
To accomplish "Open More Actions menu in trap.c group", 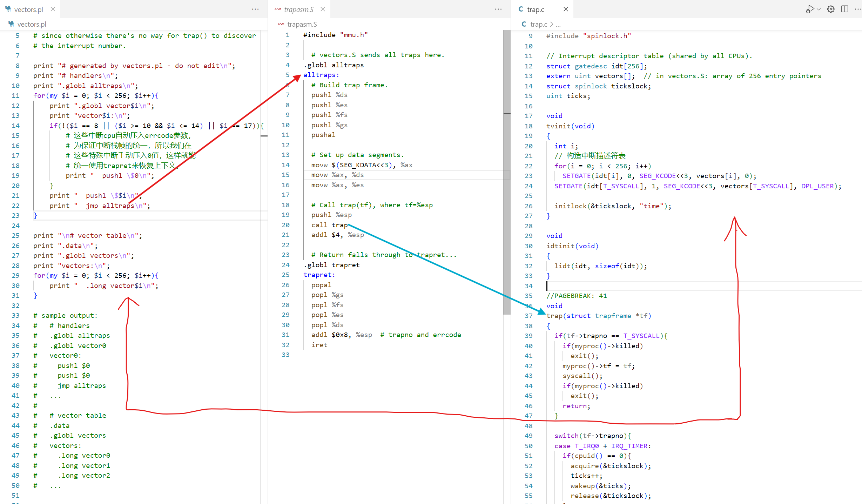I will (857, 9).
